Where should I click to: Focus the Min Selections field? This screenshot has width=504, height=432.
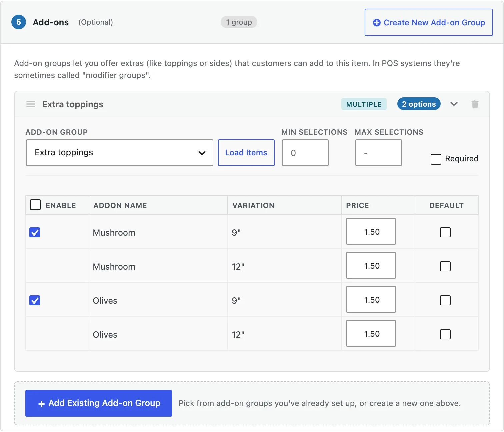[x=305, y=153]
